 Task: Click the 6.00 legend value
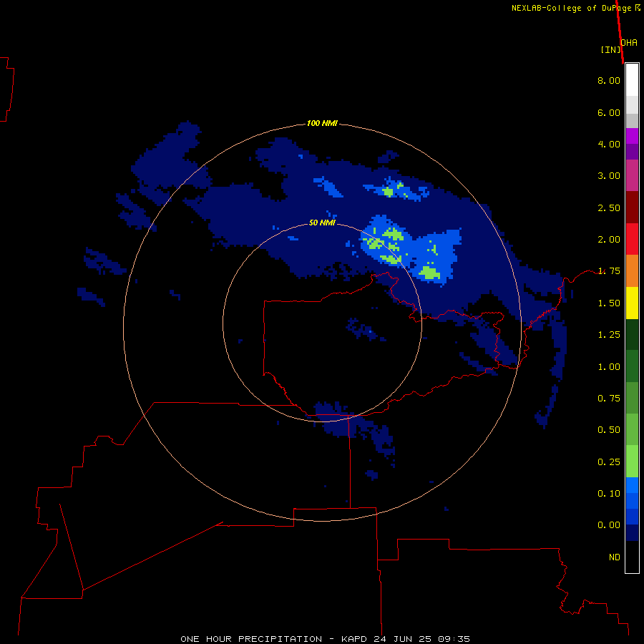tap(609, 112)
